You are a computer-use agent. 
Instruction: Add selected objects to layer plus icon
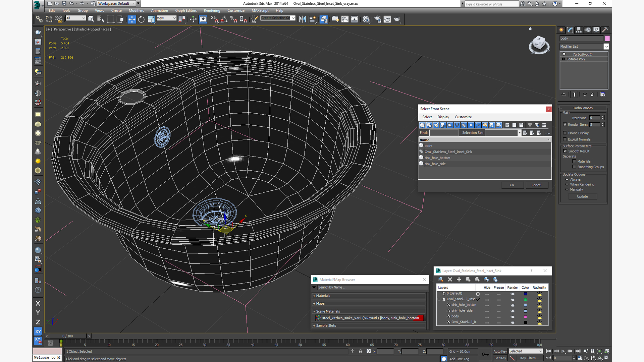click(459, 279)
